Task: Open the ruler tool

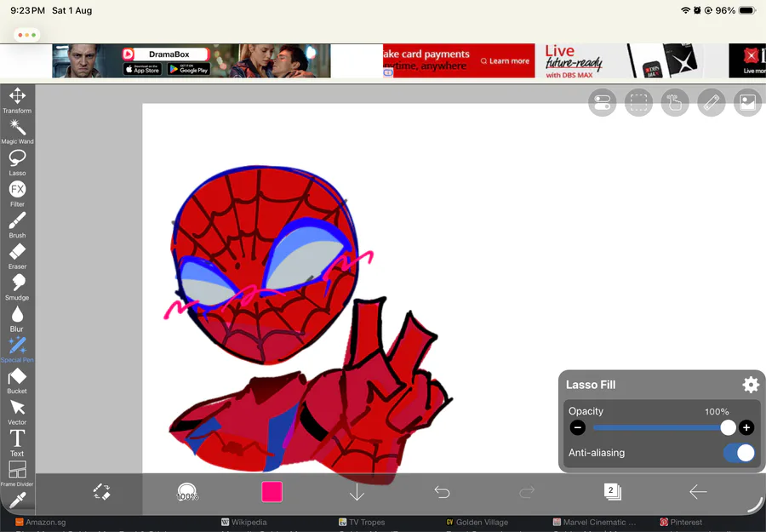Action: coord(712,103)
